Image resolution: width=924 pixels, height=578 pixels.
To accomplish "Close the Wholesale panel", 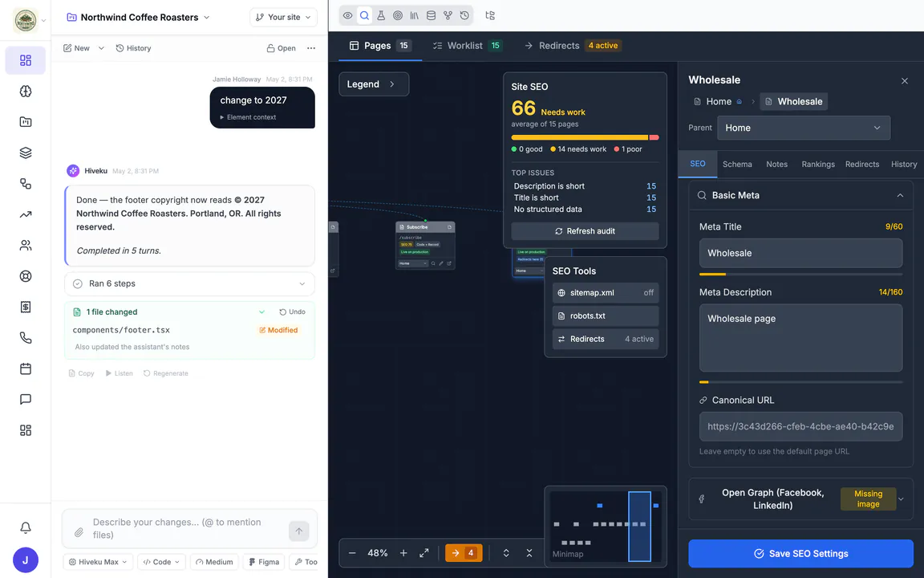I will coord(905,81).
